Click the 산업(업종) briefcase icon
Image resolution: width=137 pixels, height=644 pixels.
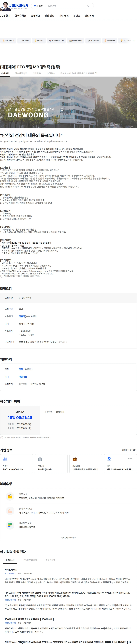click(75, 459)
